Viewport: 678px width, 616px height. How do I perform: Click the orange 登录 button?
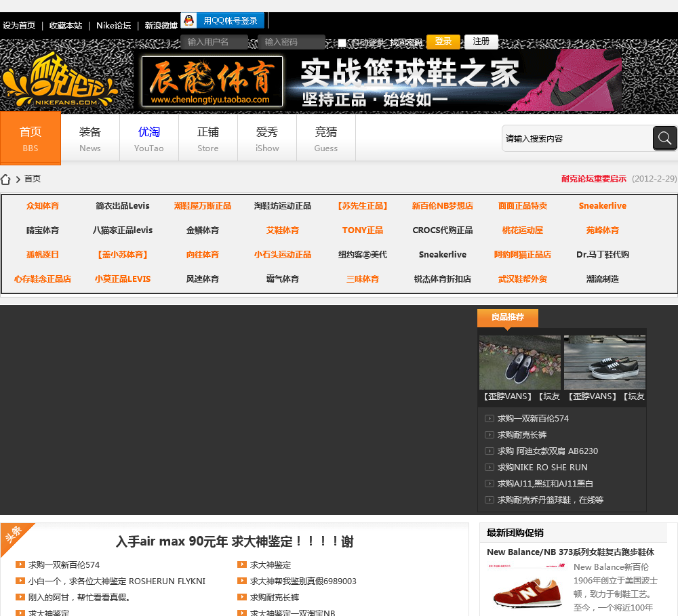[443, 41]
